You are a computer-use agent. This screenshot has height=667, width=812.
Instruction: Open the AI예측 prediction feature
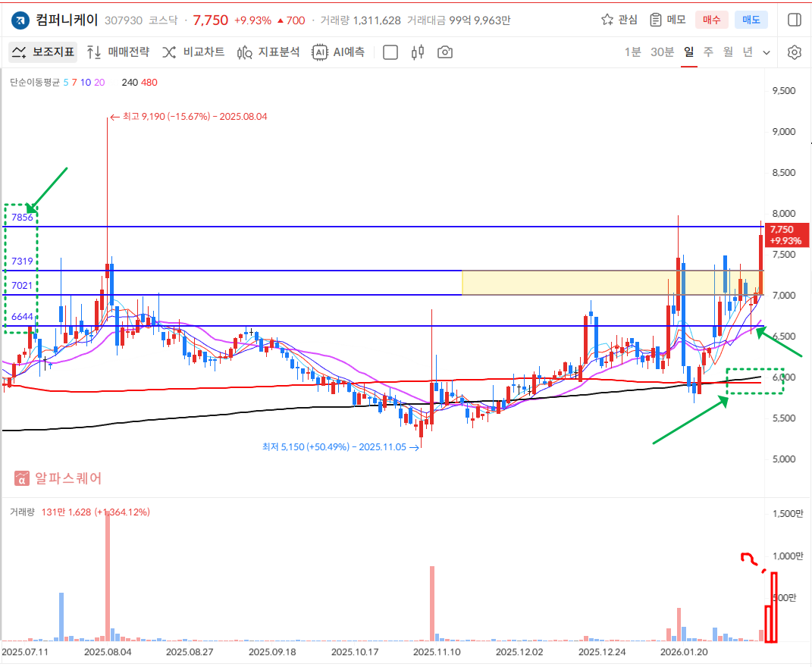[339, 52]
